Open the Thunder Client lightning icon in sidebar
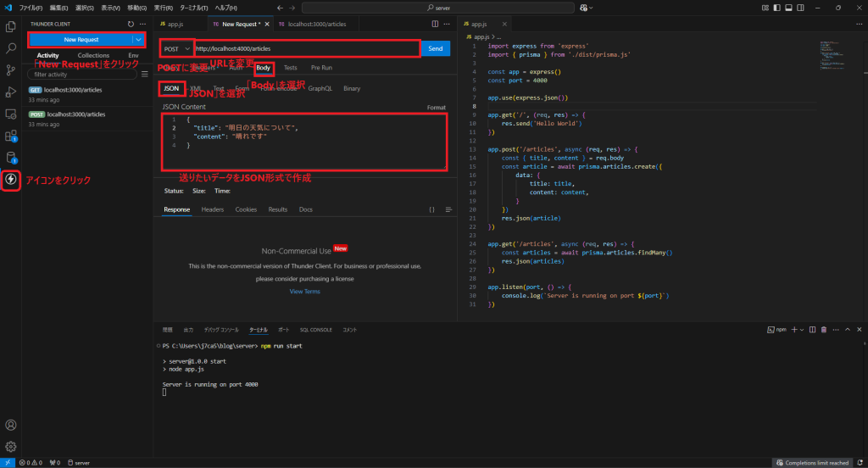The height and width of the screenshot is (468, 868). [x=11, y=179]
